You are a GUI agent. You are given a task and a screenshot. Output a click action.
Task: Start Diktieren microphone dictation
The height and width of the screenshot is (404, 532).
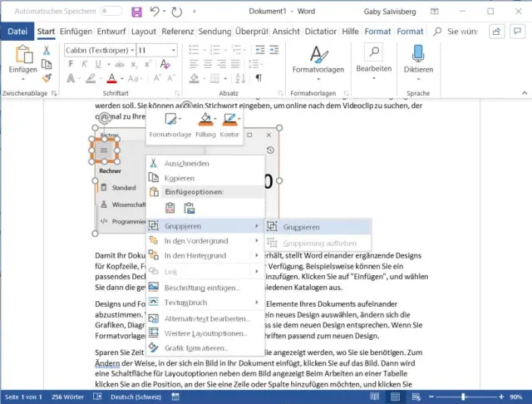(418, 60)
